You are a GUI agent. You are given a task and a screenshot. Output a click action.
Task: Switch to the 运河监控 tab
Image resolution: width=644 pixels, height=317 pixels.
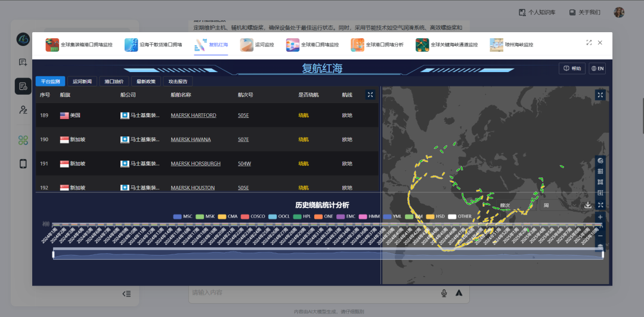click(x=257, y=45)
